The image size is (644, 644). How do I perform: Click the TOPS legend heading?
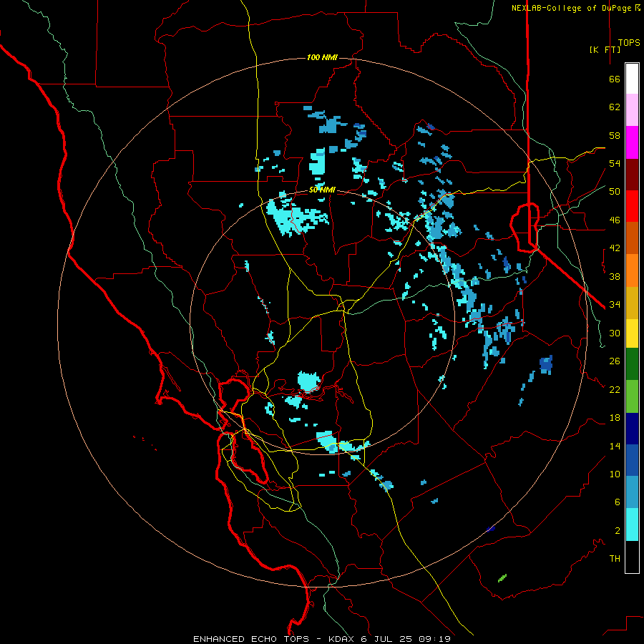(x=629, y=43)
